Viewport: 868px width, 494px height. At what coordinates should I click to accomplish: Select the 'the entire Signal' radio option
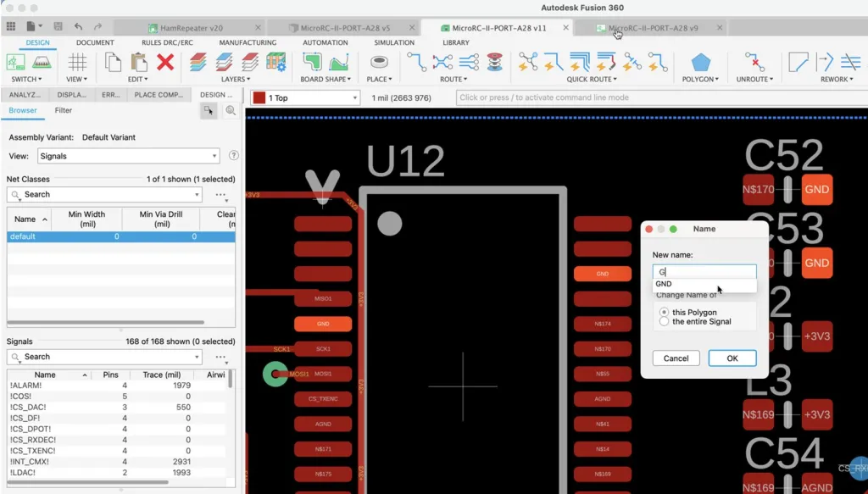664,321
